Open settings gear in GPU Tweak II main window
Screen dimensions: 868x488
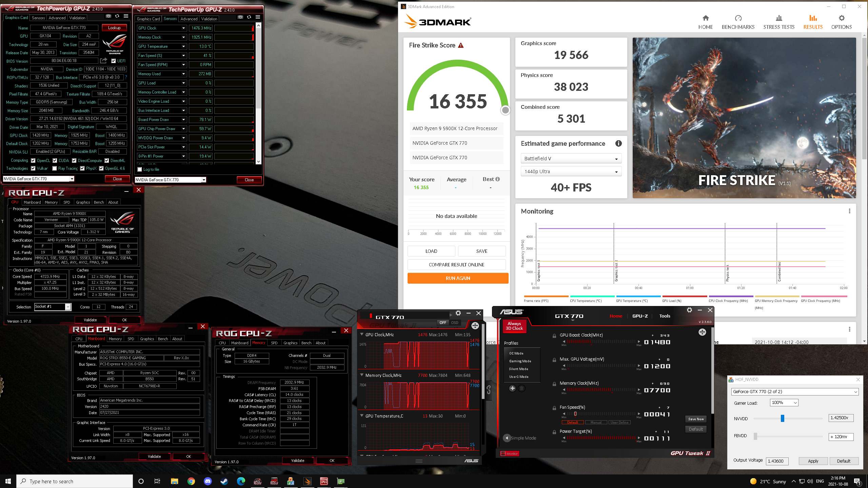pyautogui.click(x=689, y=310)
